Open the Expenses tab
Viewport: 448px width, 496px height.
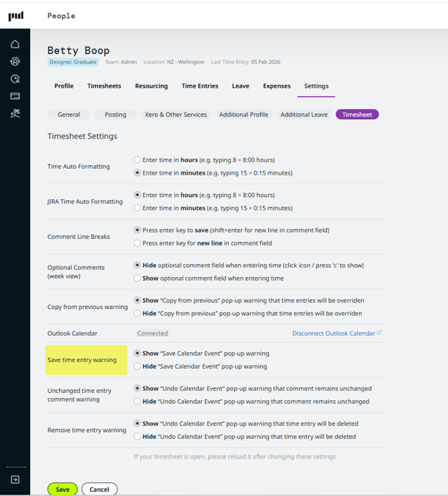click(276, 86)
